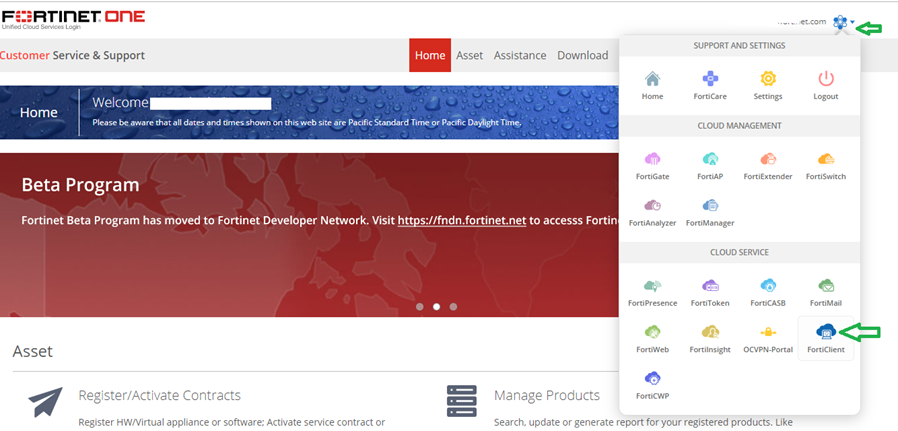Click the Register/Activate Contracts paper plane icon
Image resolution: width=898 pixels, height=431 pixels.
pyautogui.click(x=45, y=402)
